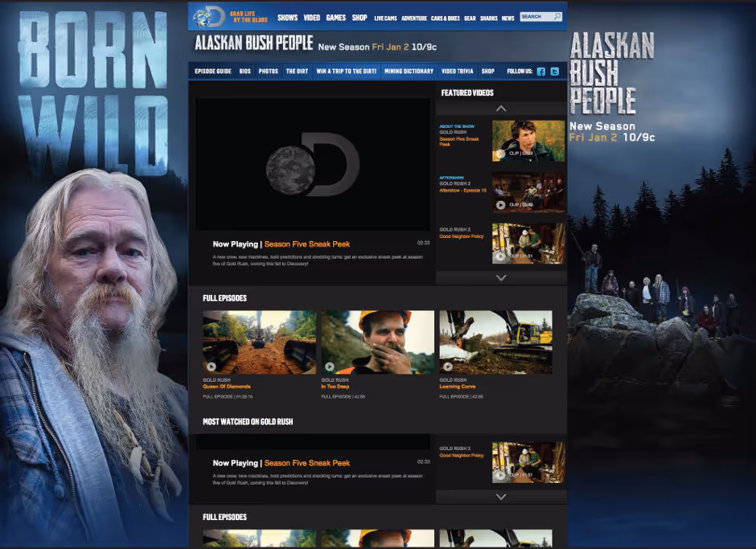
Task: Play the Aftershow Episode 15 clip icon
Action: 501,205
